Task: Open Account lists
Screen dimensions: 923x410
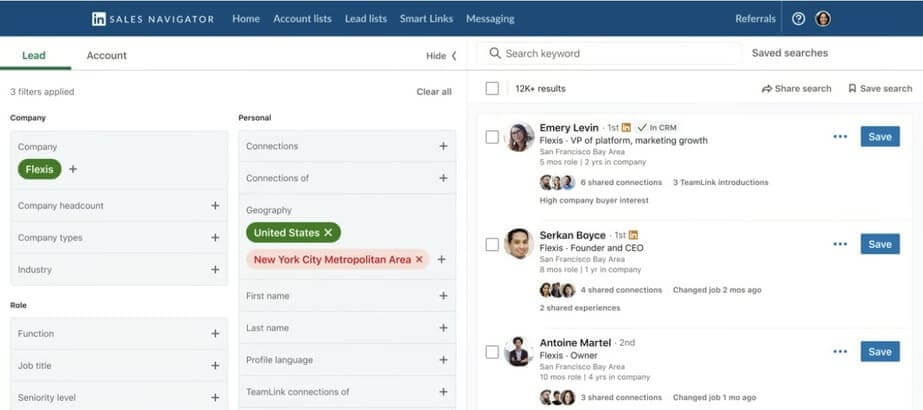Action: [303, 19]
